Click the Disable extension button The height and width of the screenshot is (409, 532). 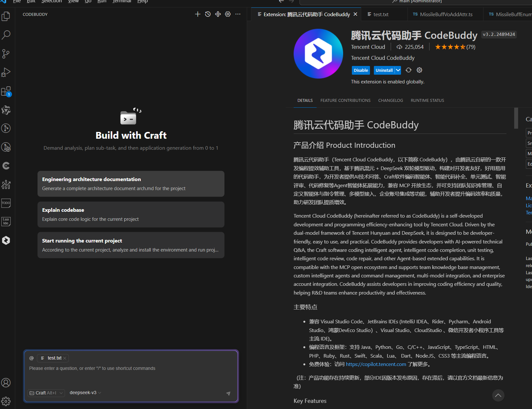click(361, 70)
